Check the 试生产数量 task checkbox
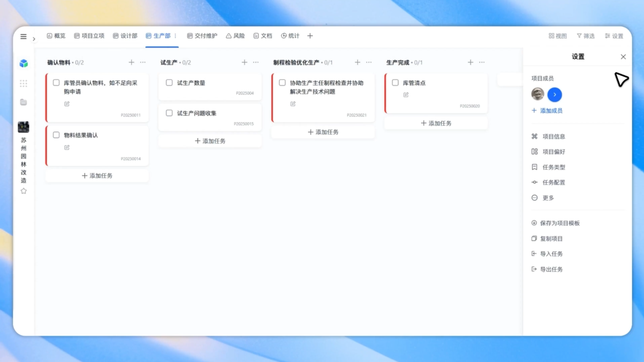644x362 pixels. coord(169,83)
